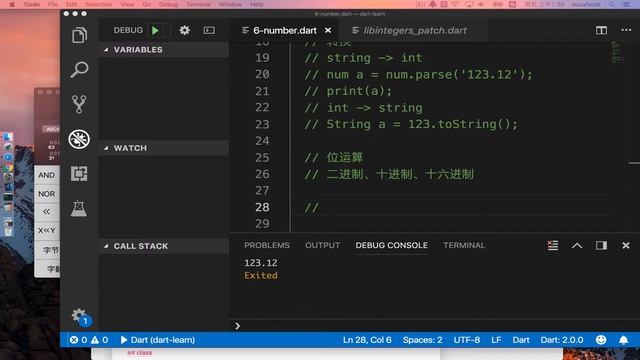Open Spotlight search in the menu bar
Image resolution: width=640 pixels, height=360 pixels.
point(611,4)
